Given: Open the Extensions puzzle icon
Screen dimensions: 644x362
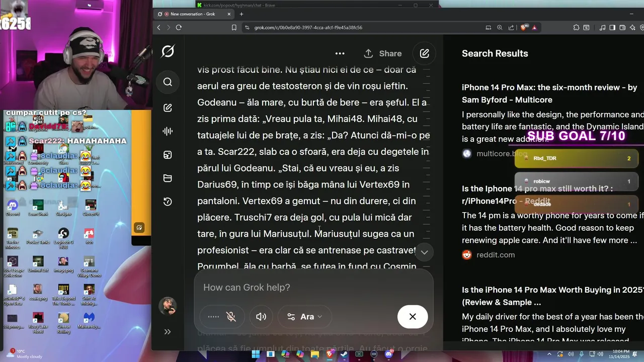Looking at the screenshot, I should coord(576,28).
